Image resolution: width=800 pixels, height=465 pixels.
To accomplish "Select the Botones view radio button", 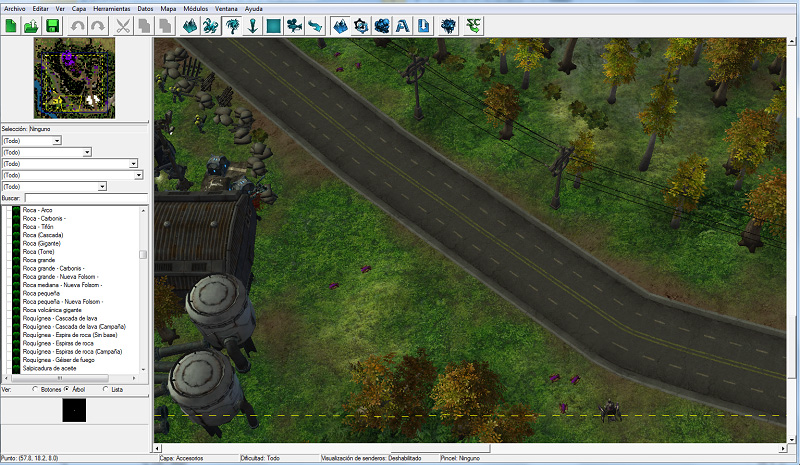I will pos(35,389).
